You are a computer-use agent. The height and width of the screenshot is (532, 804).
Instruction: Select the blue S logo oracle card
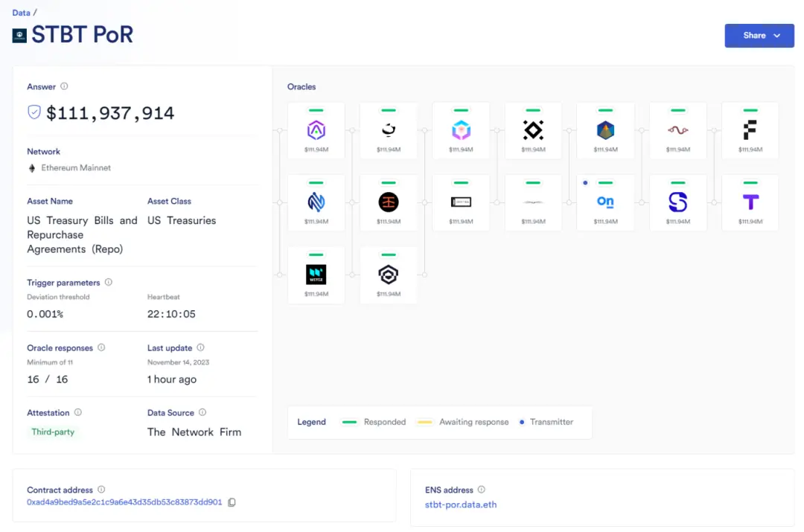(678, 202)
